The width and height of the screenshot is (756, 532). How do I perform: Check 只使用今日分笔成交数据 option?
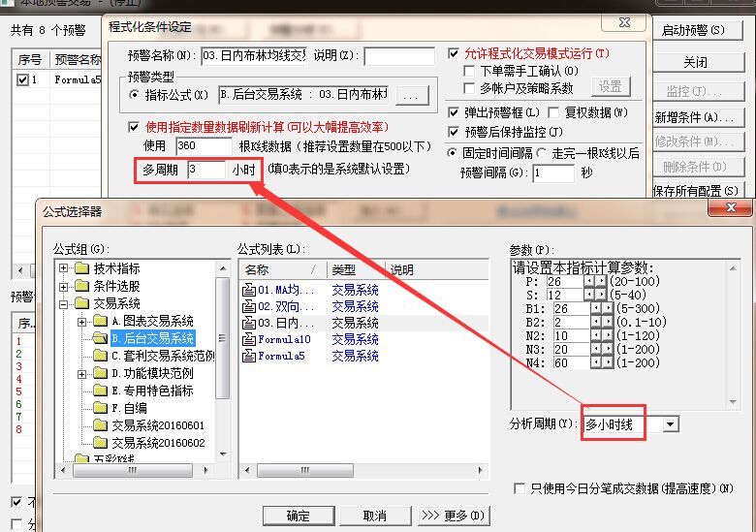(x=520, y=489)
